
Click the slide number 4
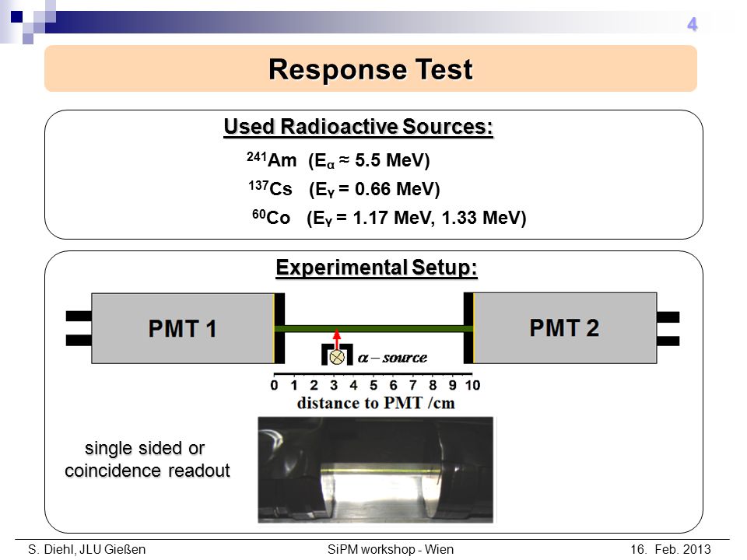pyautogui.click(x=693, y=24)
